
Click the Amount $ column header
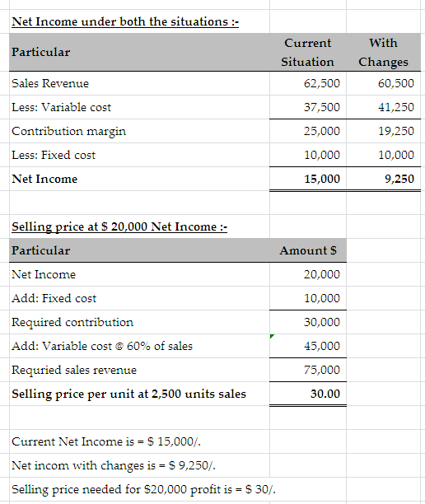(x=308, y=250)
